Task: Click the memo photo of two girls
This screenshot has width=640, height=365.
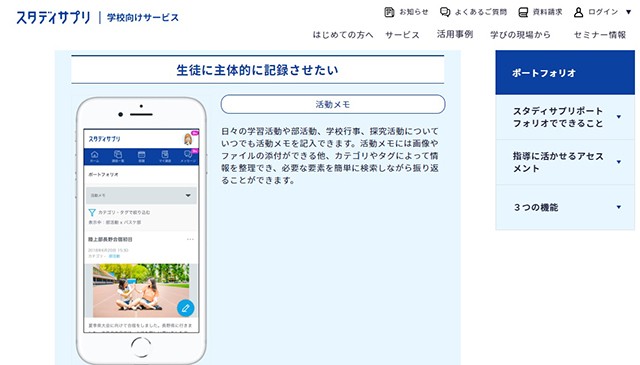Action: (141, 290)
